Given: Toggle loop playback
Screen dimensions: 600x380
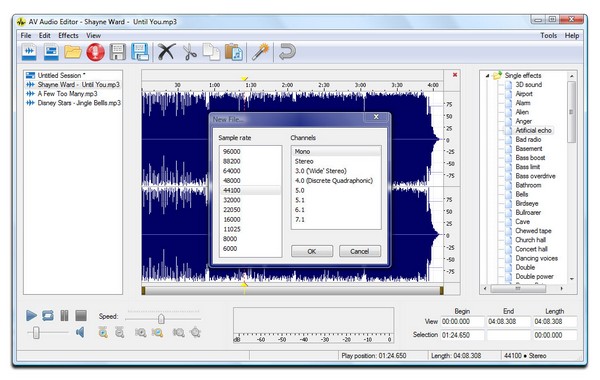Looking at the screenshot, I should tap(48, 316).
